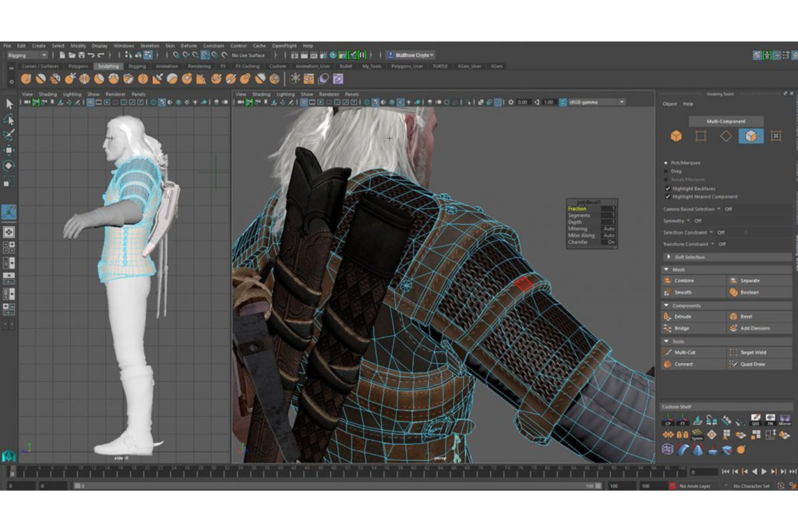Click the Redo arrow icon

(101, 55)
